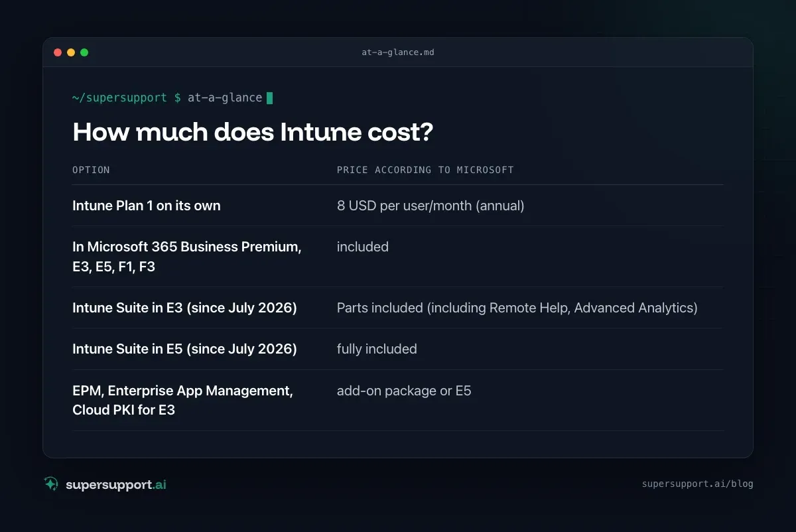Screen dimensions: 796x532
Task: Click the at-a-glance command text
Action: (x=225, y=98)
